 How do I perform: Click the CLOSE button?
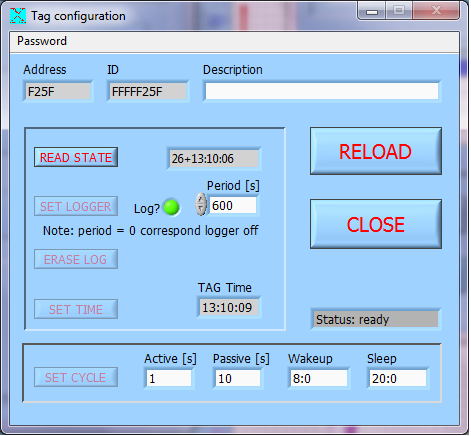[376, 224]
